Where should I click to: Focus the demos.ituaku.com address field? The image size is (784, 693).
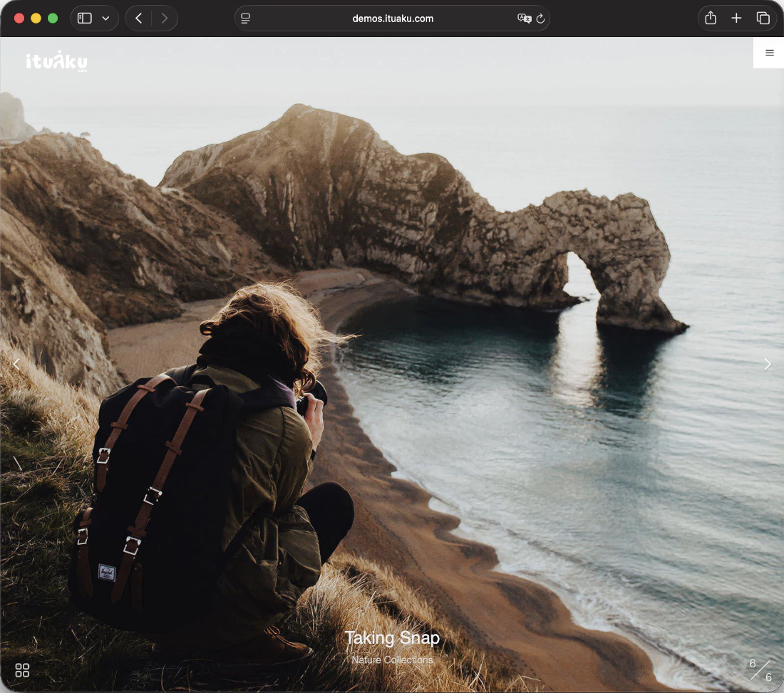tap(393, 19)
